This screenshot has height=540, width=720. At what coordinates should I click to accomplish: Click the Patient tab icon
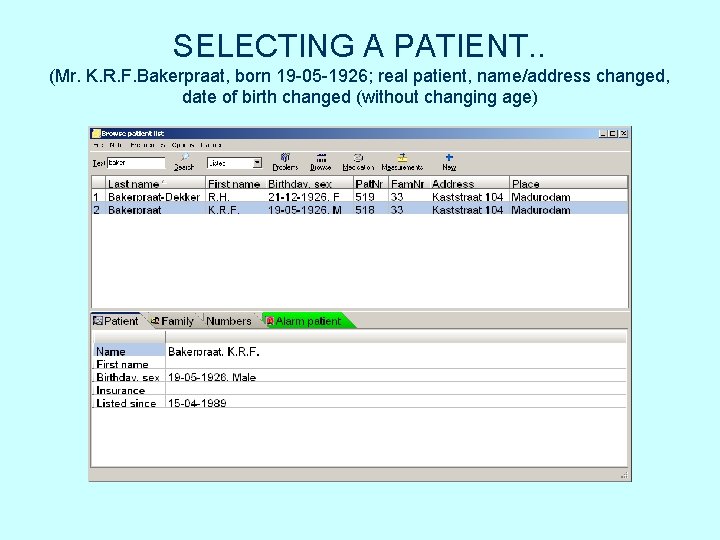(98, 321)
